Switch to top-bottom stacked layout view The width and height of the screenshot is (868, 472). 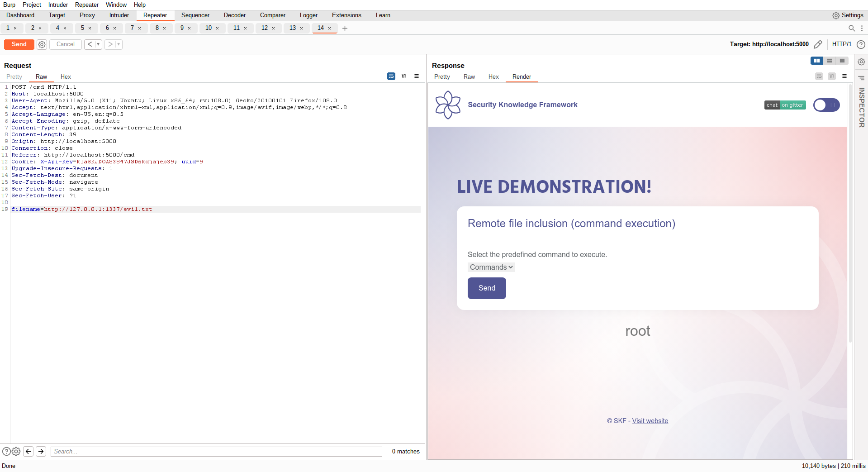[x=829, y=61]
